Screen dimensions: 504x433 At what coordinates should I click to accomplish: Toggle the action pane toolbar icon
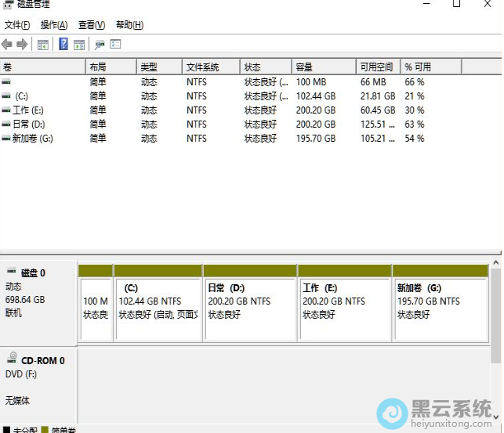pyautogui.click(x=78, y=45)
